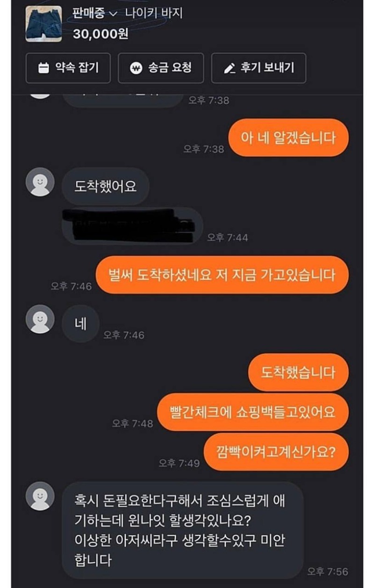Click the 나이키 바지 listing title
The height and width of the screenshot is (588, 374).
[154, 14]
